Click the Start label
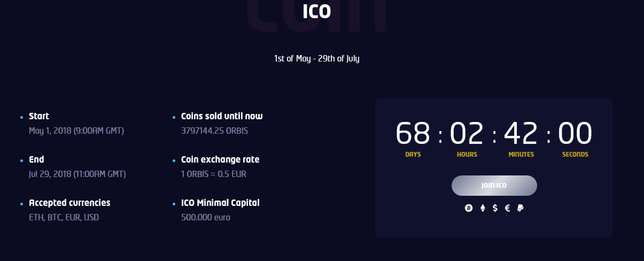Image resolution: width=644 pixels, height=261 pixels. (39, 116)
